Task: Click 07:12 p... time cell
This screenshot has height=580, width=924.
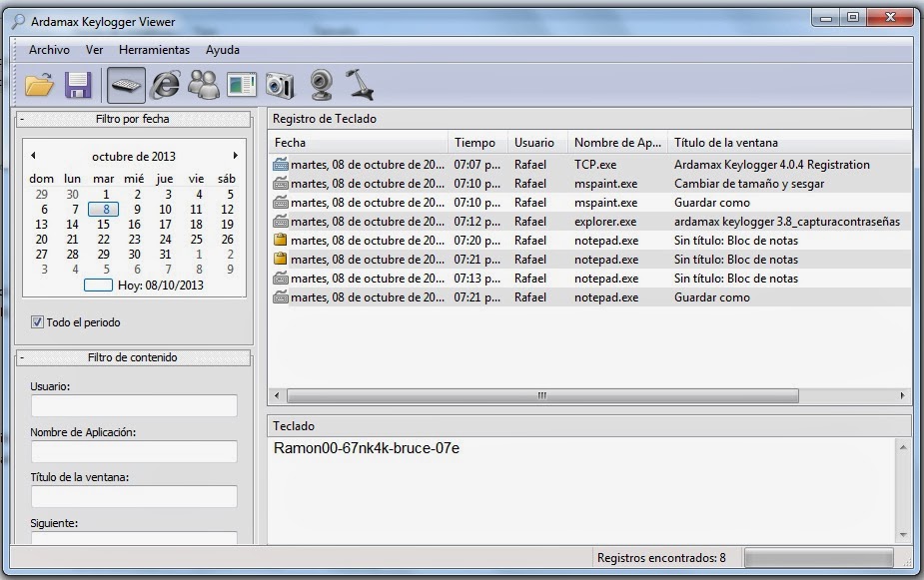Action: tap(476, 222)
